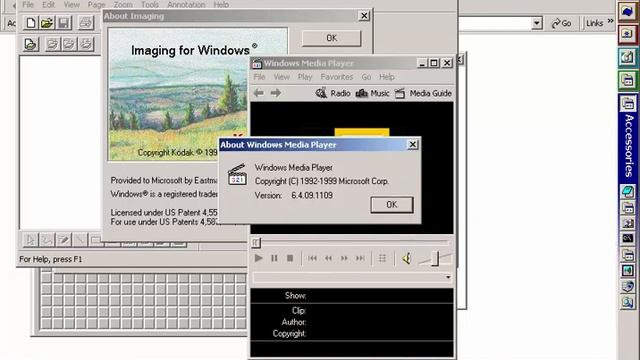Click the Pause button in Media Player
Viewport: 640px width, 360px height.
pyautogui.click(x=274, y=258)
